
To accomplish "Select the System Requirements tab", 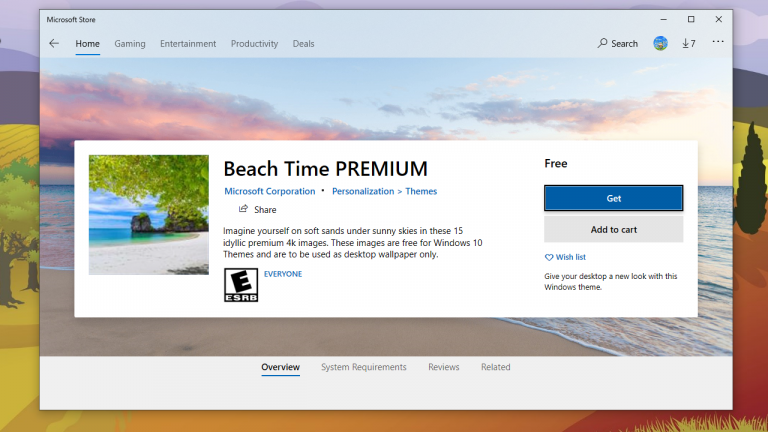I will coord(364,367).
